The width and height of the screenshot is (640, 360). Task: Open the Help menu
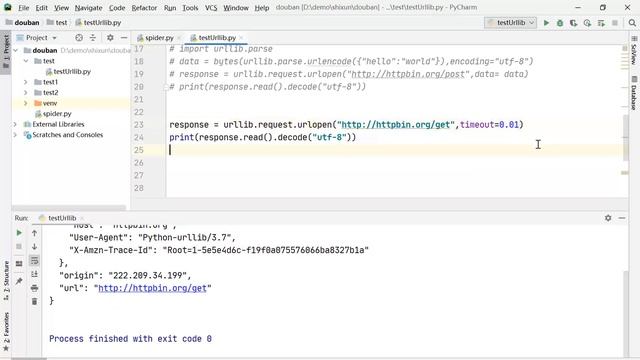point(262,8)
